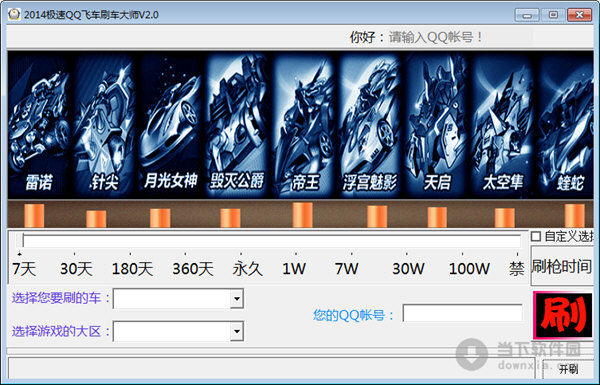Click the orange pillar under 毁灭公爵
Image resolution: width=600 pixels, height=385 pixels.
230,218
